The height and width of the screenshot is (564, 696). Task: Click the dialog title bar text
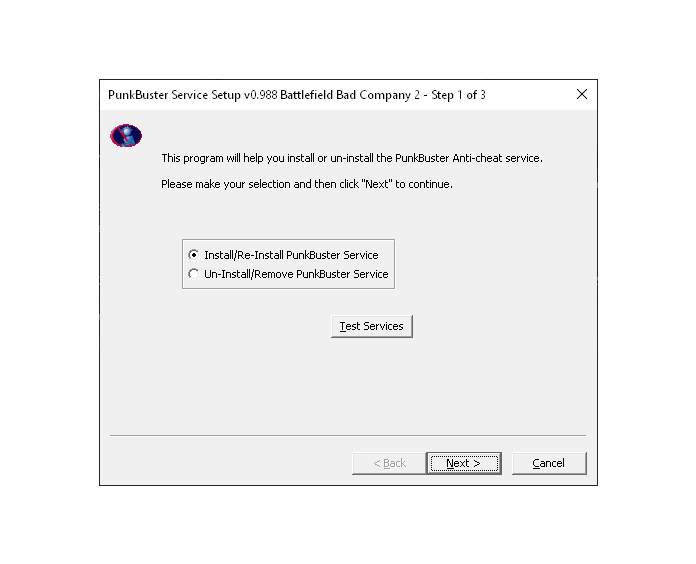(x=297, y=95)
